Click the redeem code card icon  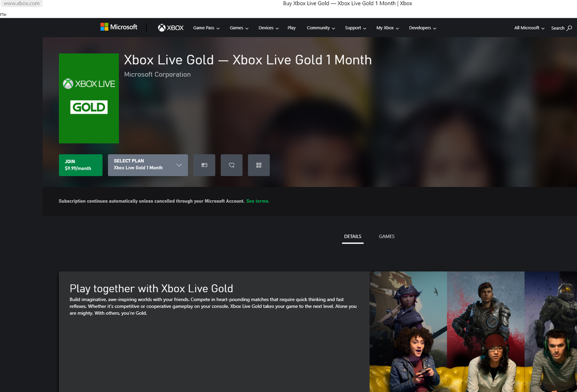point(204,165)
